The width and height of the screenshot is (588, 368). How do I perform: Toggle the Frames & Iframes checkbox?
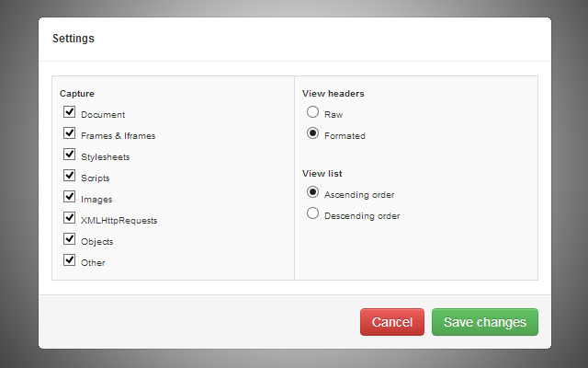69,133
